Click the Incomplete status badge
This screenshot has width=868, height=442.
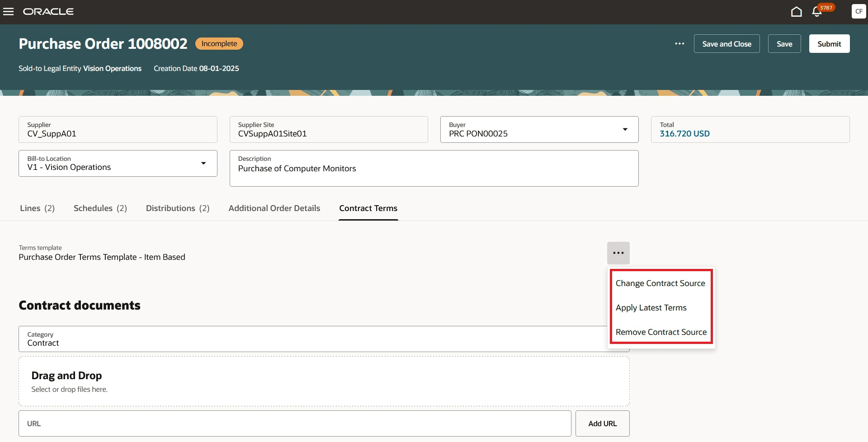coord(219,44)
